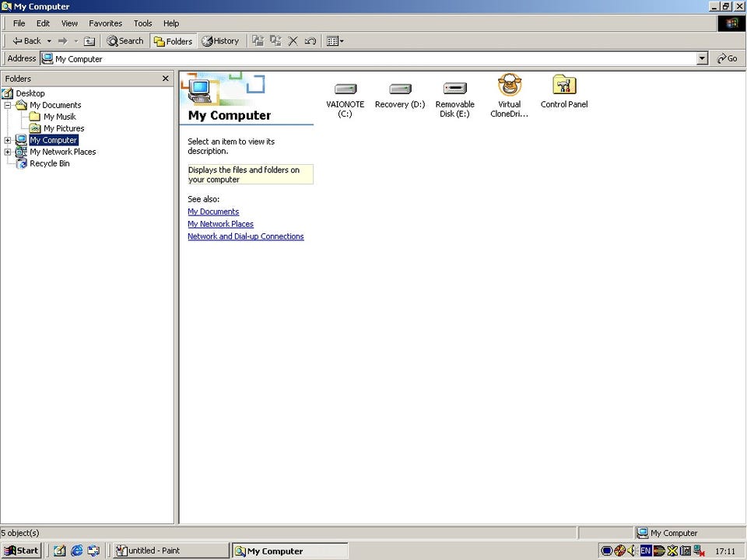Click the yellow X tray icon

[672, 551]
